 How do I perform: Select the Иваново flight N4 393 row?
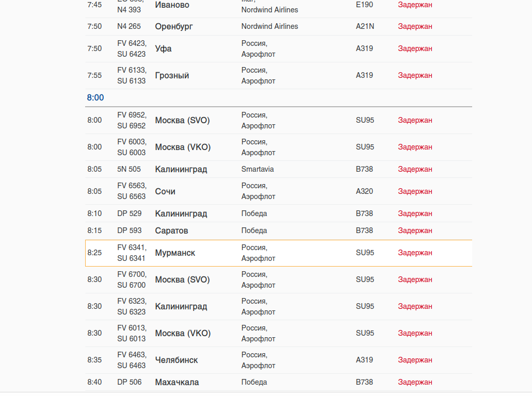(279, 7)
